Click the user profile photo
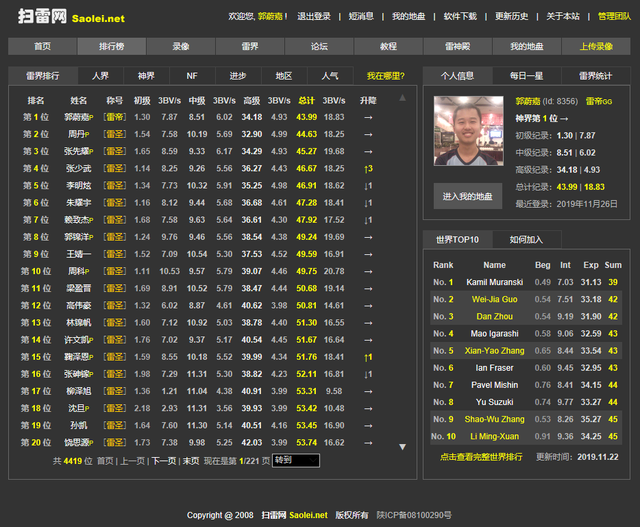The width and height of the screenshot is (640, 527). 468,131
